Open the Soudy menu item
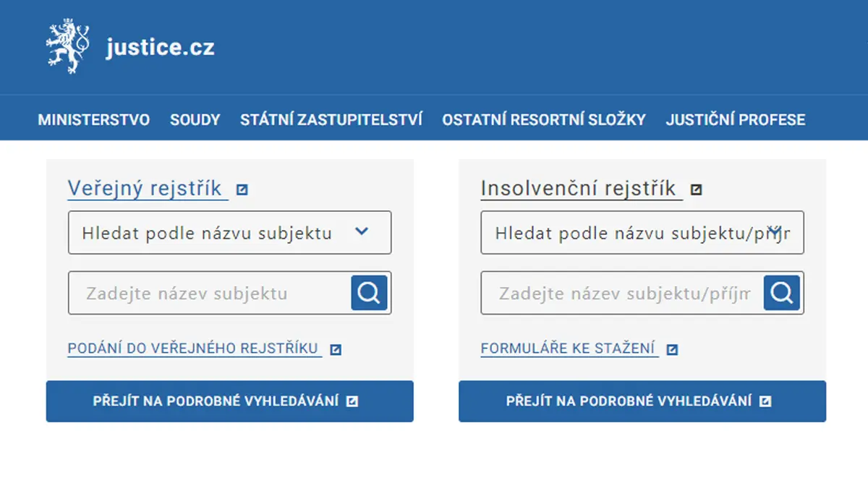The height and width of the screenshot is (488, 868). pos(195,119)
